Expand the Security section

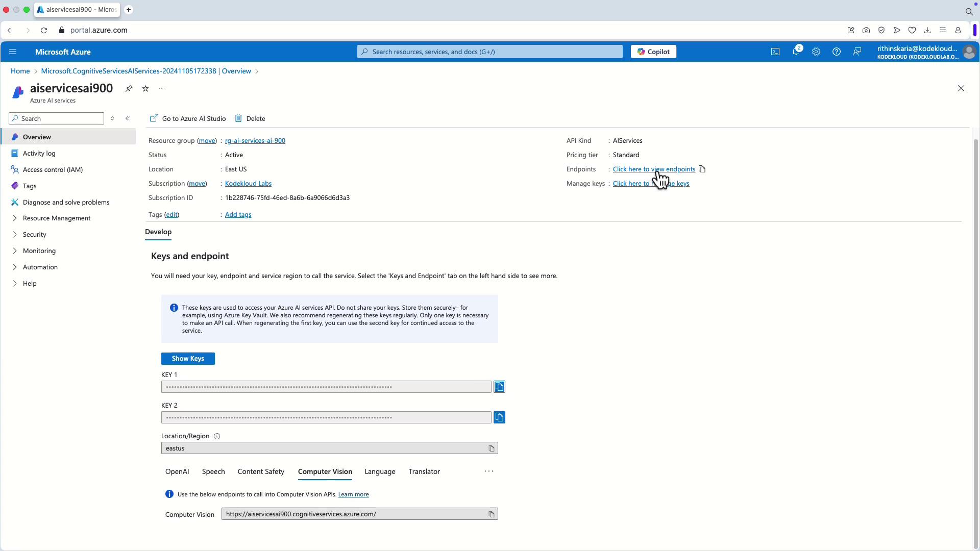[x=34, y=235]
